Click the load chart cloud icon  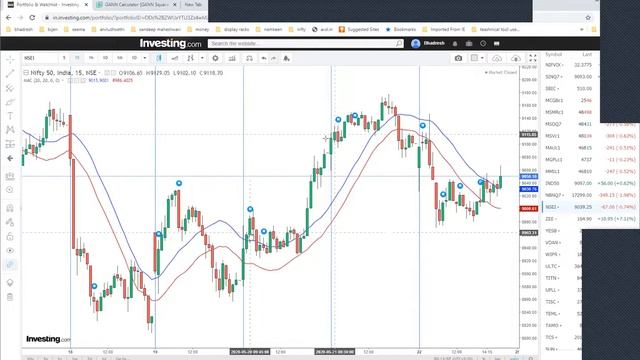point(516,58)
